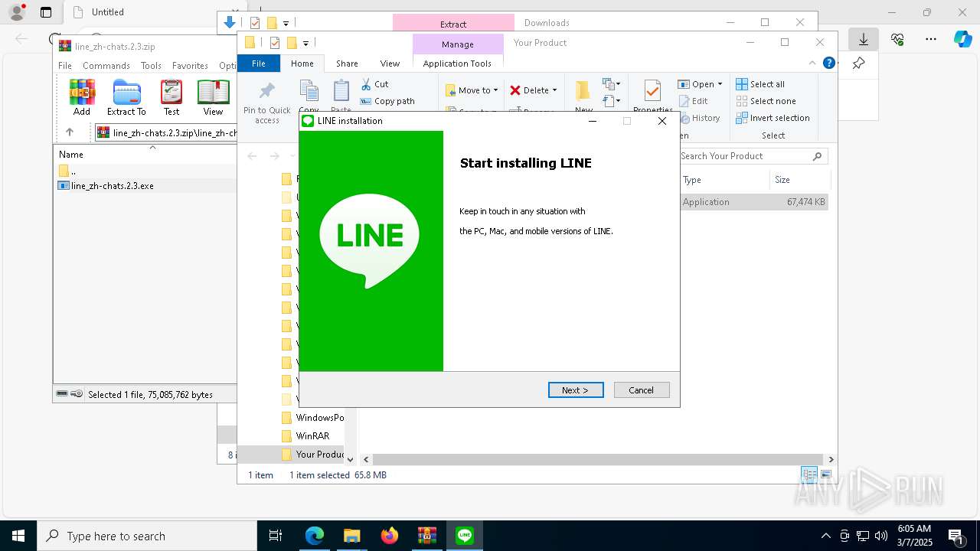
Task: Cancel the LINE installation
Action: [x=642, y=390]
